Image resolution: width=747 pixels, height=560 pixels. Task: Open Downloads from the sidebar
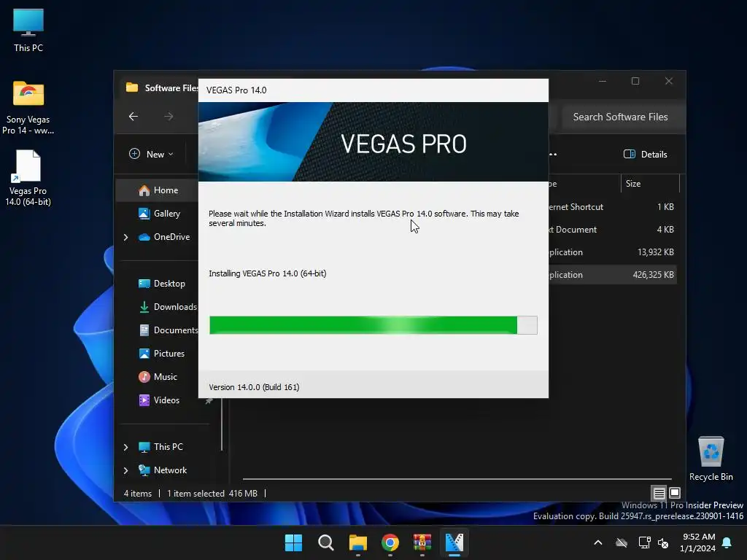click(167, 307)
